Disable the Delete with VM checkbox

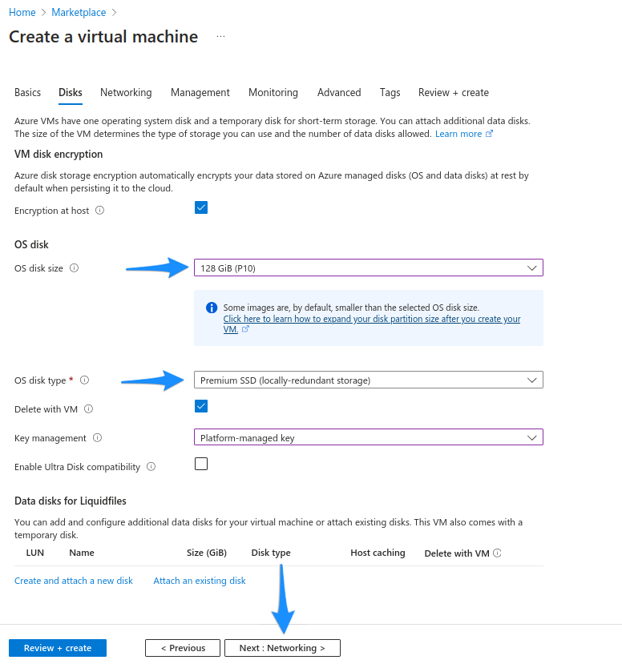coord(201,406)
